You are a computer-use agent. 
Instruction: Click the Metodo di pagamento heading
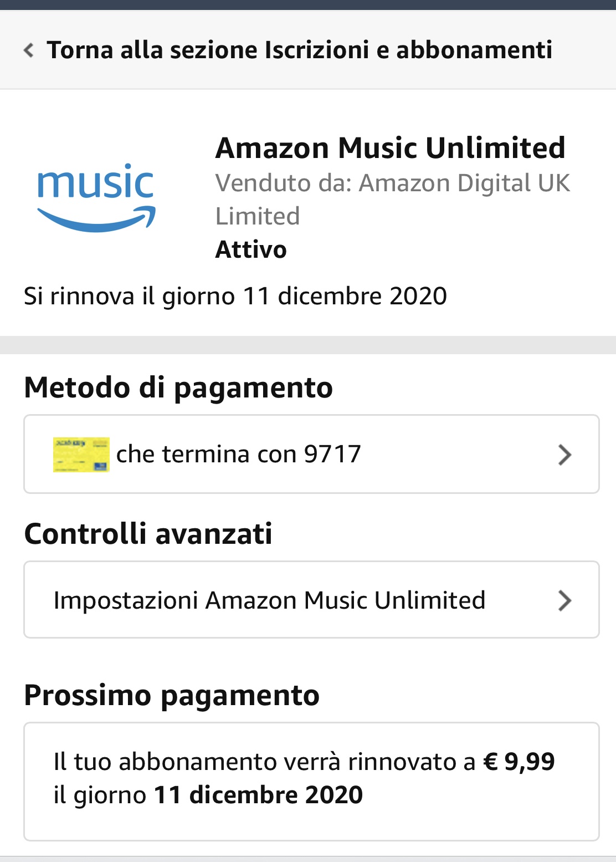(x=178, y=387)
